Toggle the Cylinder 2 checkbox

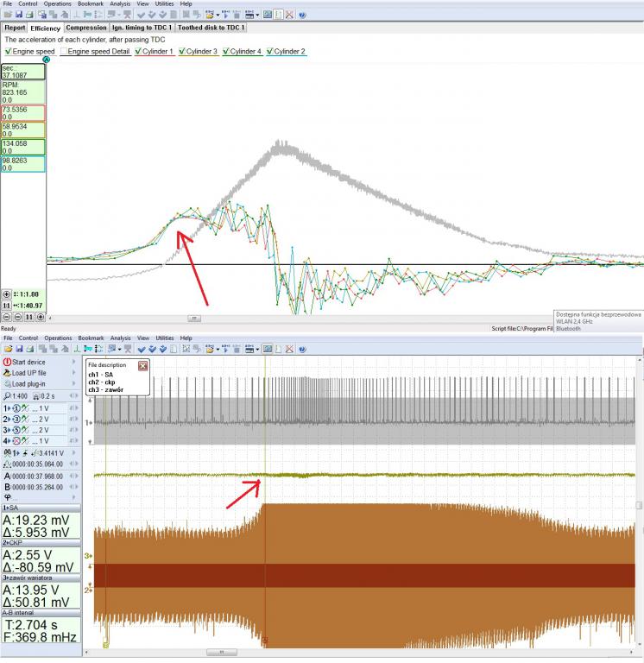(270, 51)
